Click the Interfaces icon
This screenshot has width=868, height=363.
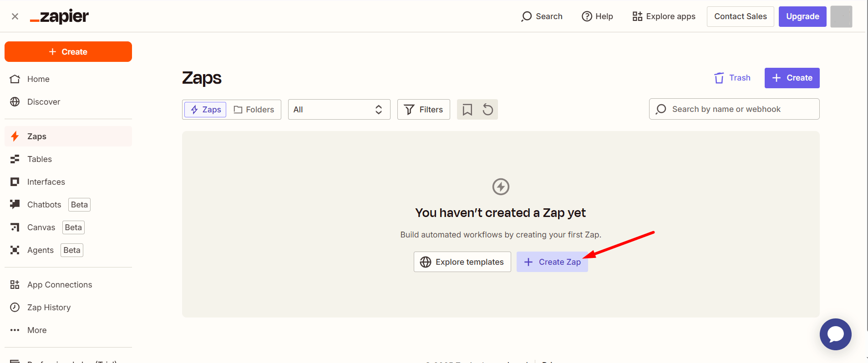tap(15, 182)
